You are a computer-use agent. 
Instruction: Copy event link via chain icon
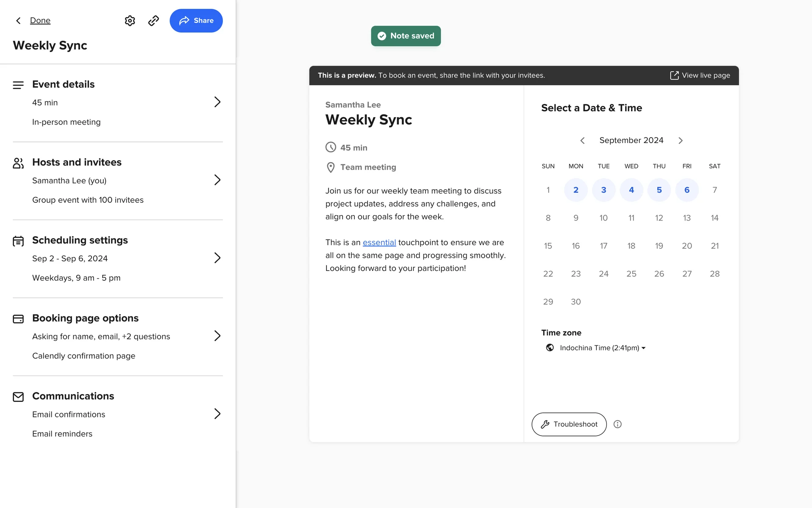click(154, 21)
